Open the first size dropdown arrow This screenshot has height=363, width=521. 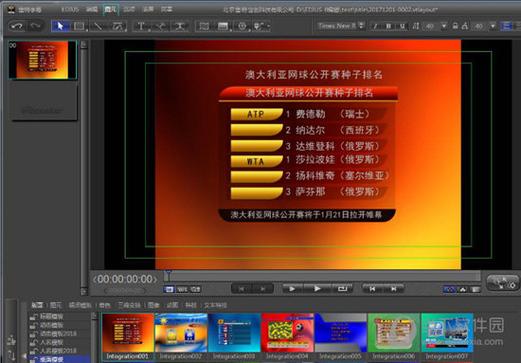coord(444,26)
